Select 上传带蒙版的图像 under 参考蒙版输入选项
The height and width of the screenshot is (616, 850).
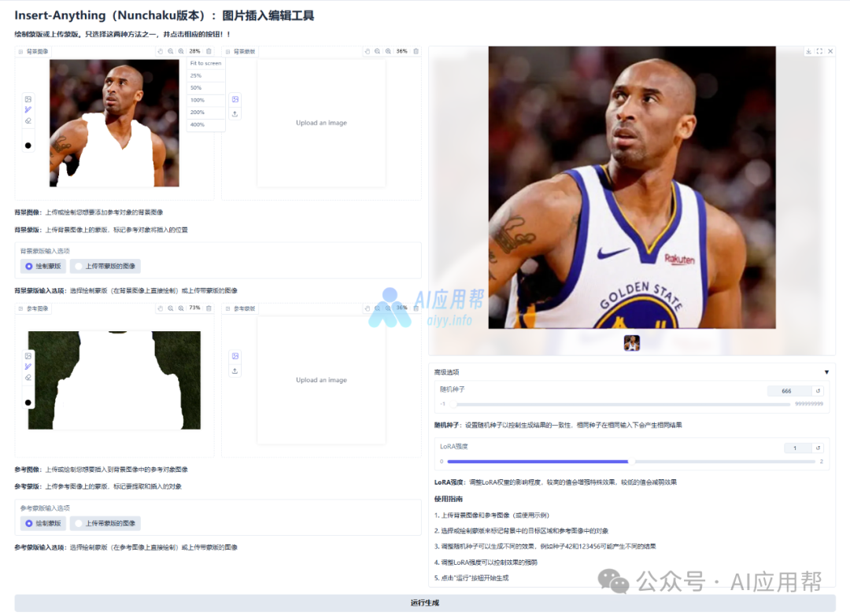tap(105, 523)
